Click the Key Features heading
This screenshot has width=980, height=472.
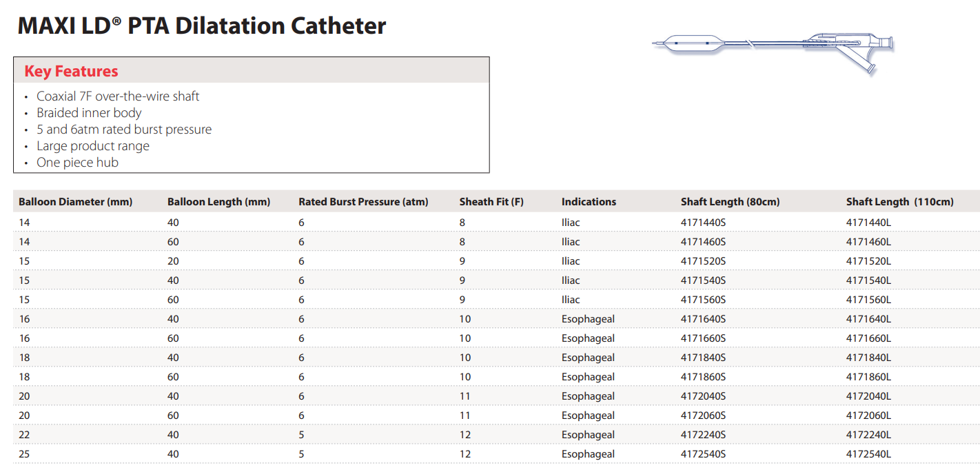coord(71,72)
